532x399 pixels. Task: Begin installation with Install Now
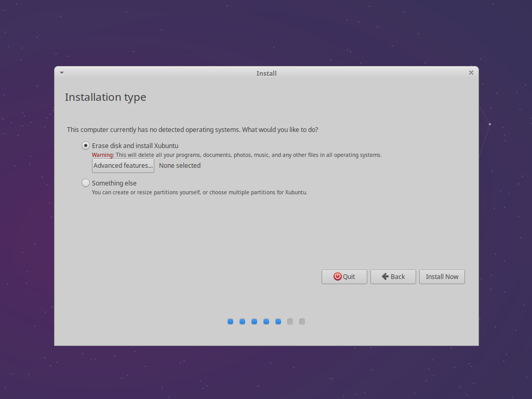coord(442,276)
